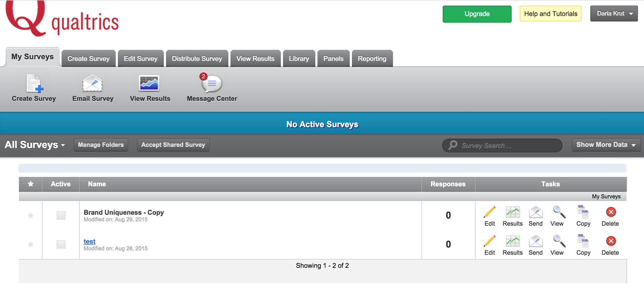Viewport: 644px width, 296px height.
Task: Switch to the Library tab
Action: (x=299, y=58)
